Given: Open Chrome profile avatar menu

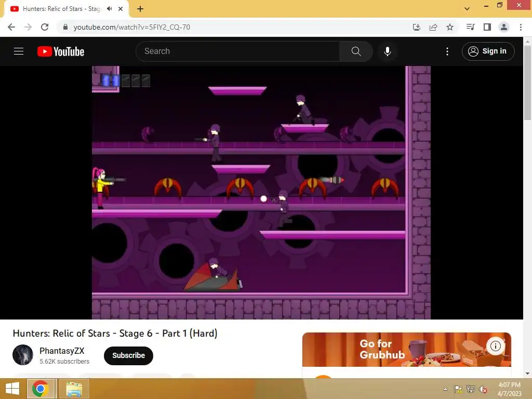Looking at the screenshot, I should (x=504, y=27).
